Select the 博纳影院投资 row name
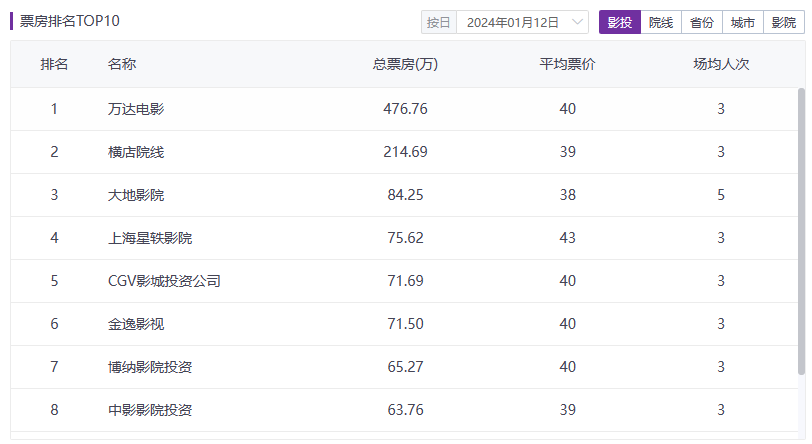 coord(150,367)
